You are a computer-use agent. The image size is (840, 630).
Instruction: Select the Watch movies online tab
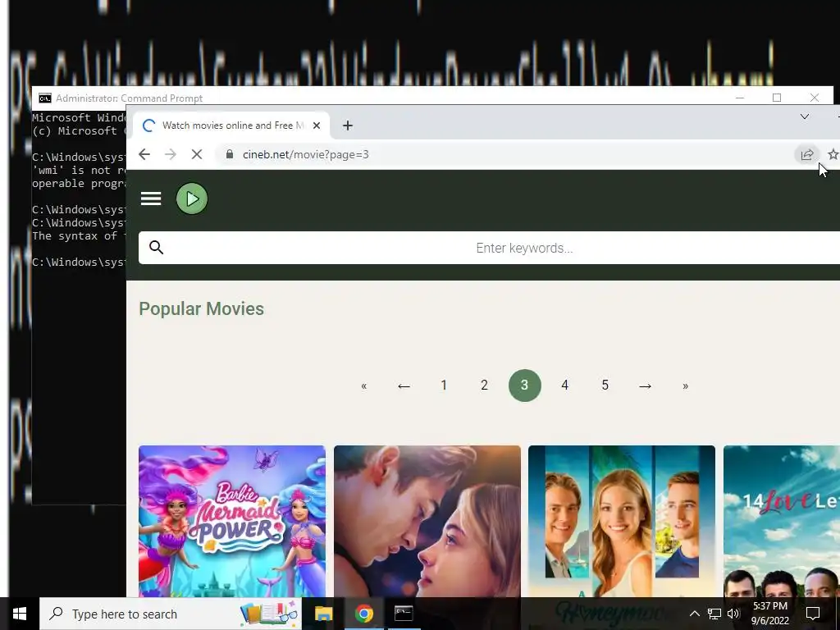click(231, 126)
